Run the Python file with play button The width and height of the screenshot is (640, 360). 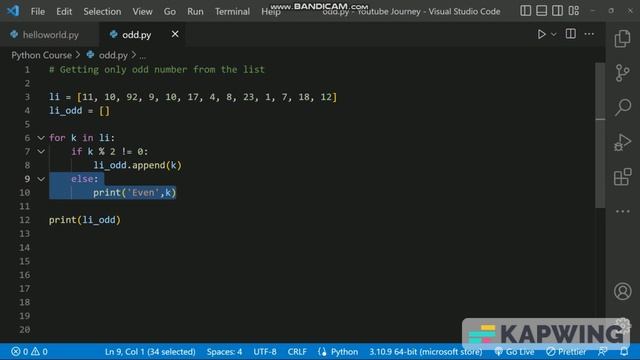pyautogui.click(x=541, y=34)
